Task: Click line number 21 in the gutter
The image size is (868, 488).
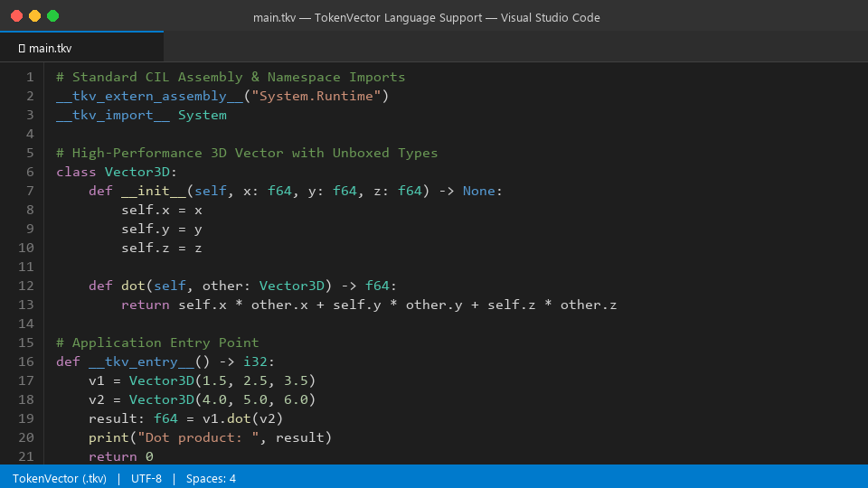Action: point(26,456)
